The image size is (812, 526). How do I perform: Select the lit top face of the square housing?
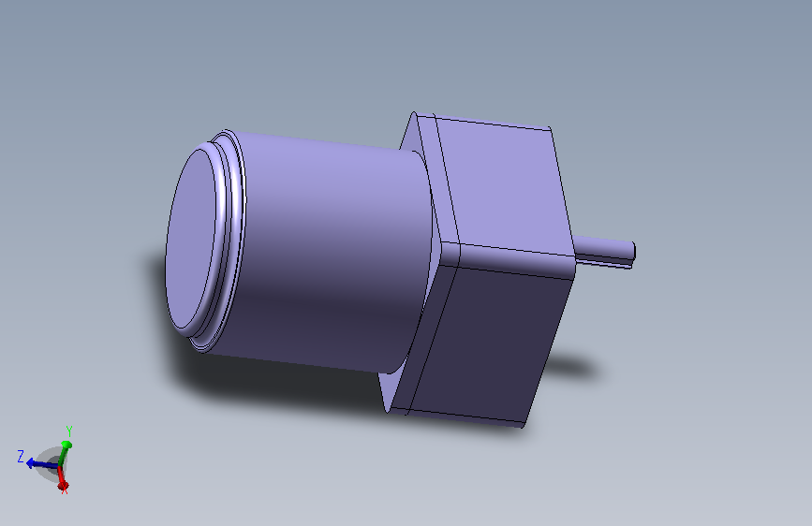(505, 186)
